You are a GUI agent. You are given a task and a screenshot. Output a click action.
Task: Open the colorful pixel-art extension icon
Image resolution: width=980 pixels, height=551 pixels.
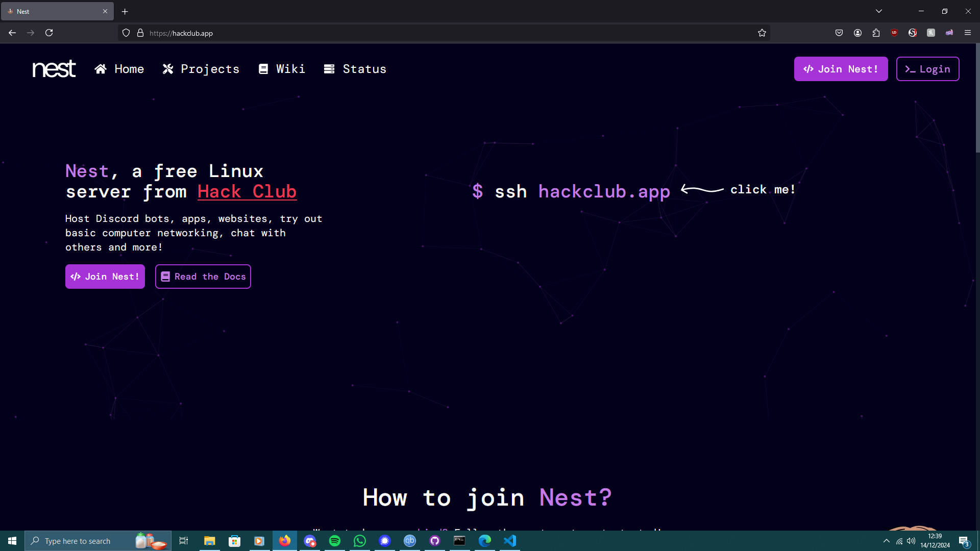click(x=949, y=33)
